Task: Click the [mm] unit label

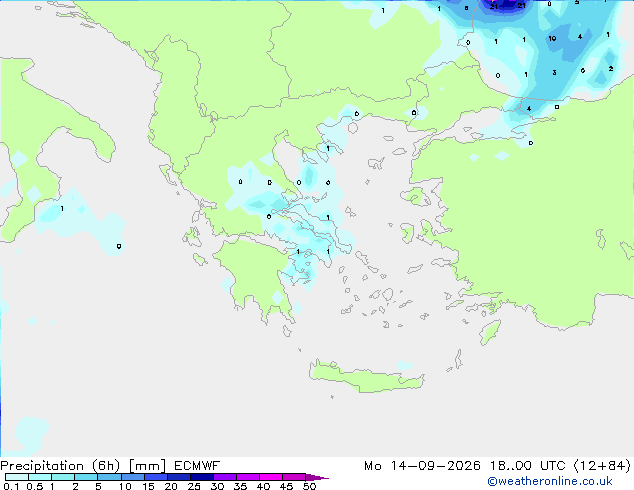Action: [x=147, y=466]
